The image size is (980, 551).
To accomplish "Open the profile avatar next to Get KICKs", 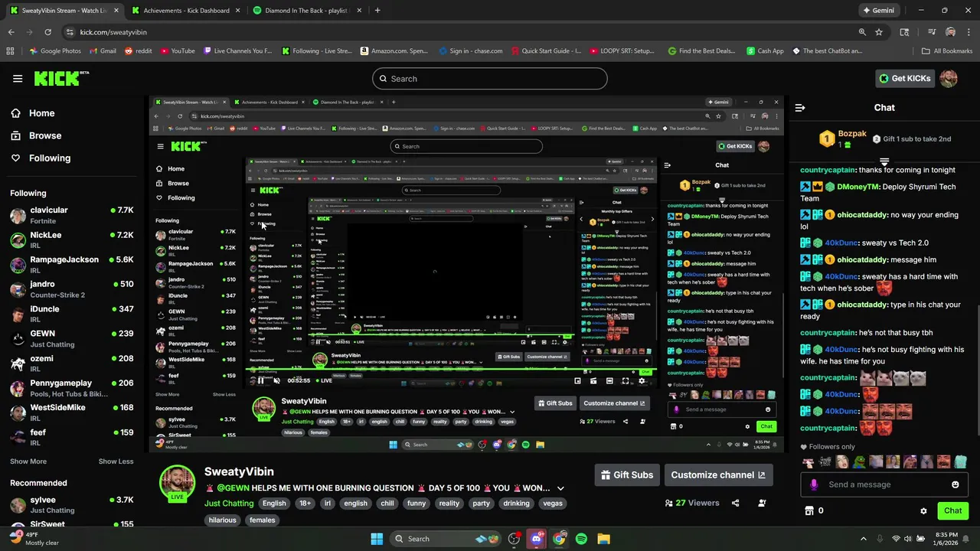I will coord(949,78).
